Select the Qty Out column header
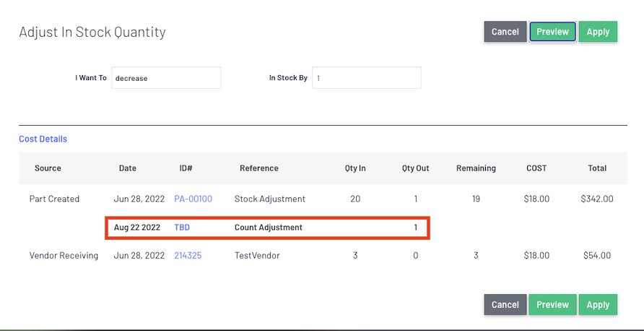The height and width of the screenshot is (331, 644). point(416,168)
